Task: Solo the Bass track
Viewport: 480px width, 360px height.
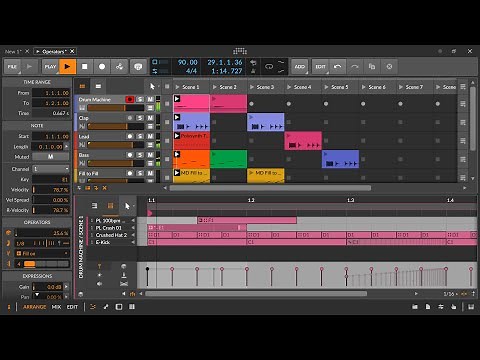Action: [x=140, y=155]
